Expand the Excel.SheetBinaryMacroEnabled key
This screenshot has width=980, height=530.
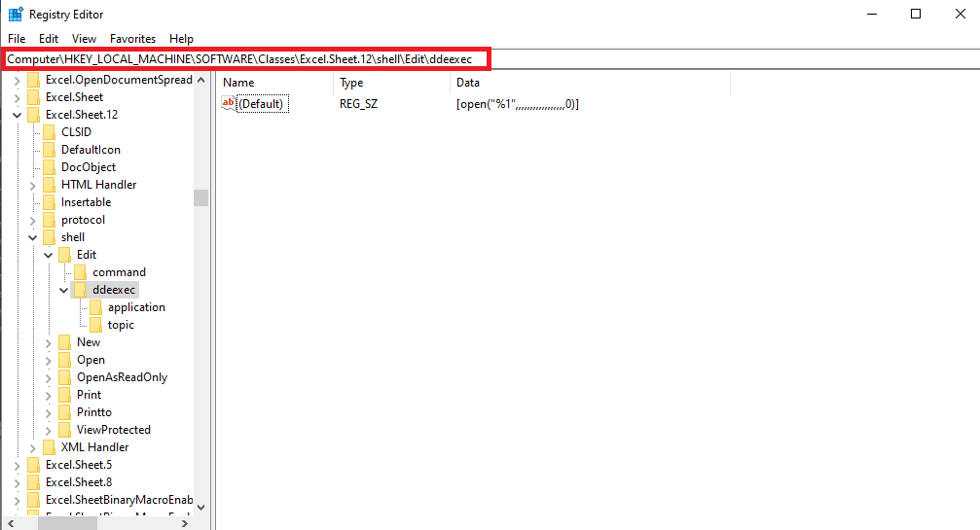pyautogui.click(x=17, y=500)
